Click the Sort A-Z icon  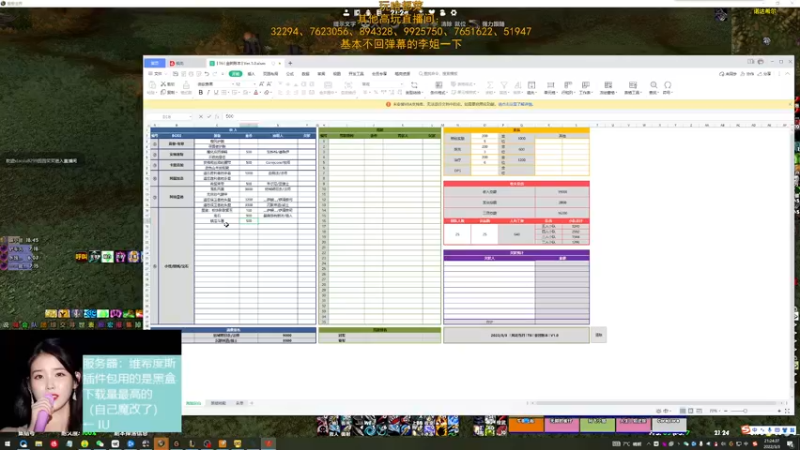[517, 85]
